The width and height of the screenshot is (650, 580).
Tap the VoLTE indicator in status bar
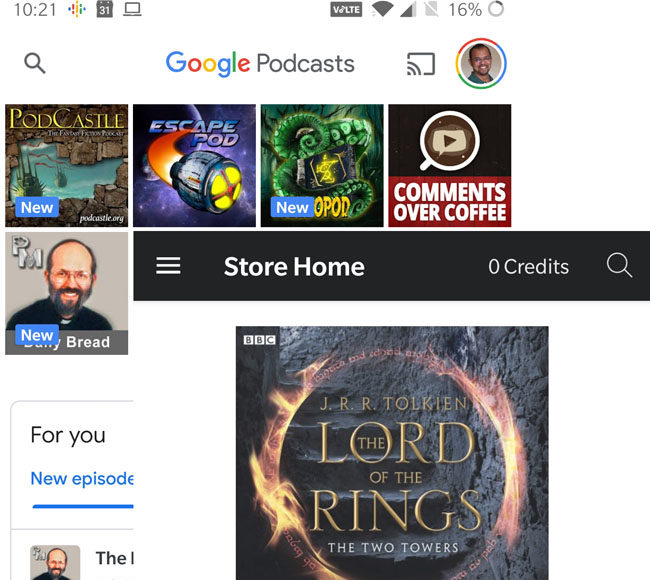(345, 10)
